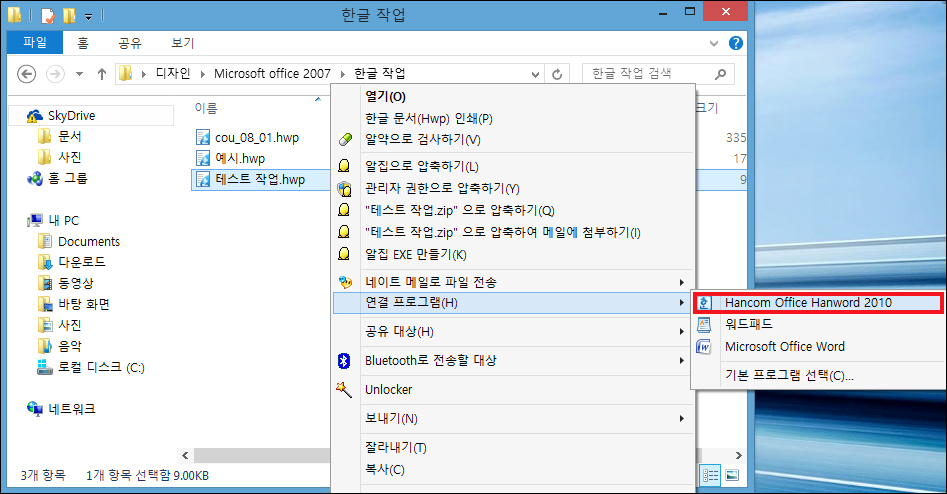The width and height of the screenshot is (947, 494).
Task: Open the recent locations dropdown arrow
Action: (79, 74)
